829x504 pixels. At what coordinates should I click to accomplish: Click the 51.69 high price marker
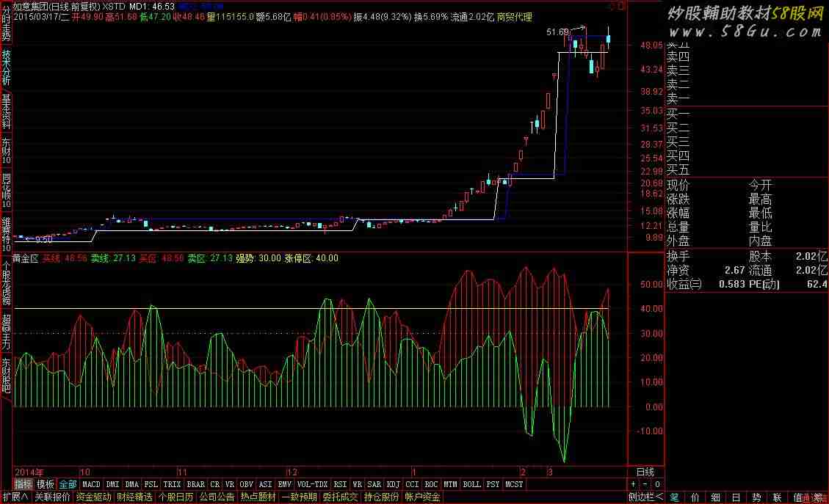pyautogui.click(x=557, y=32)
